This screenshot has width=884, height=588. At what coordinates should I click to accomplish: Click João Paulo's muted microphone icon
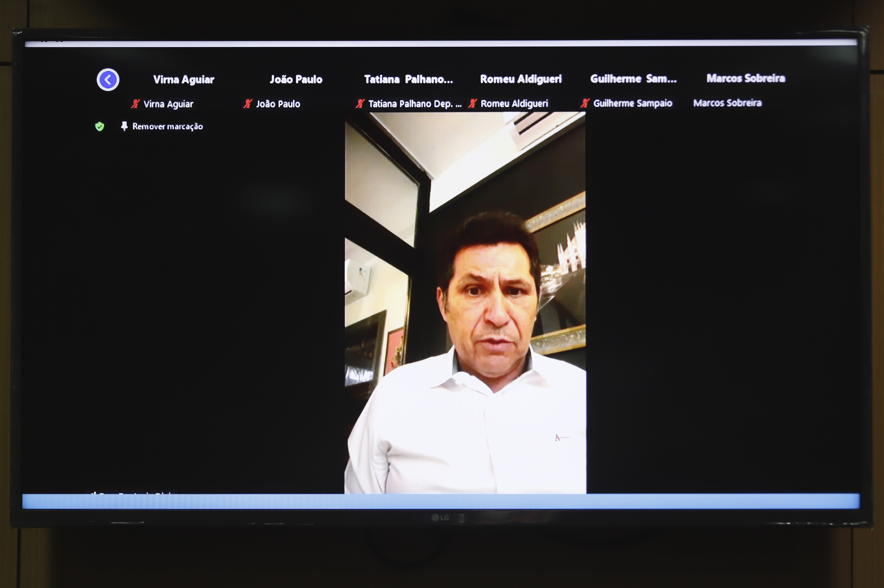point(248,104)
